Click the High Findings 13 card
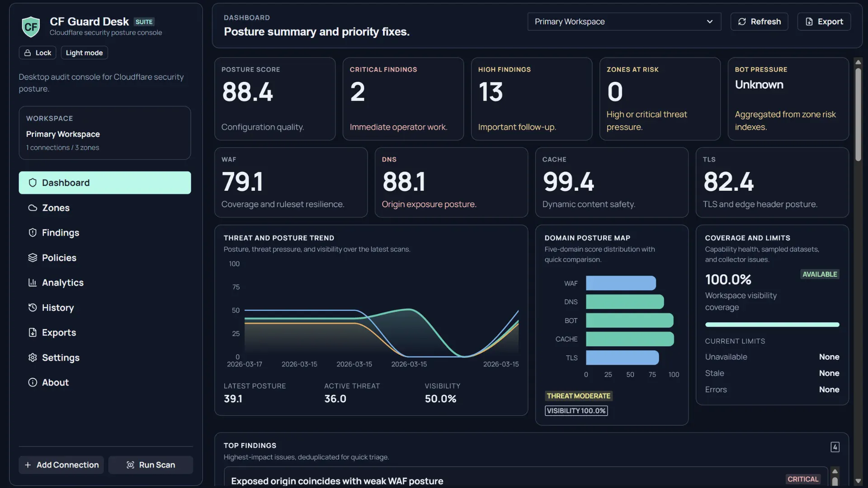Image resolution: width=868 pixels, height=488 pixels. [532, 99]
